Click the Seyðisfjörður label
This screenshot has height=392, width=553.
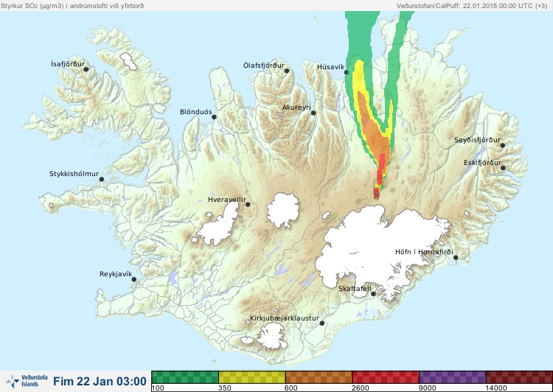pyautogui.click(x=477, y=140)
